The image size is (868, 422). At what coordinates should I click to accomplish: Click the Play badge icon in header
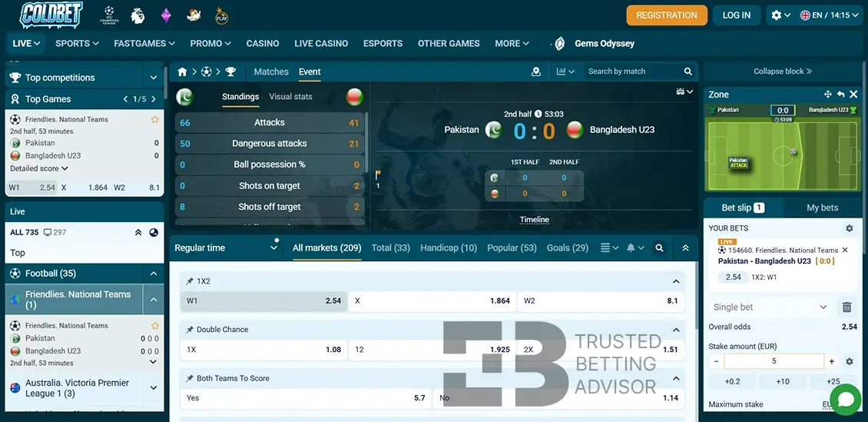[221, 15]
